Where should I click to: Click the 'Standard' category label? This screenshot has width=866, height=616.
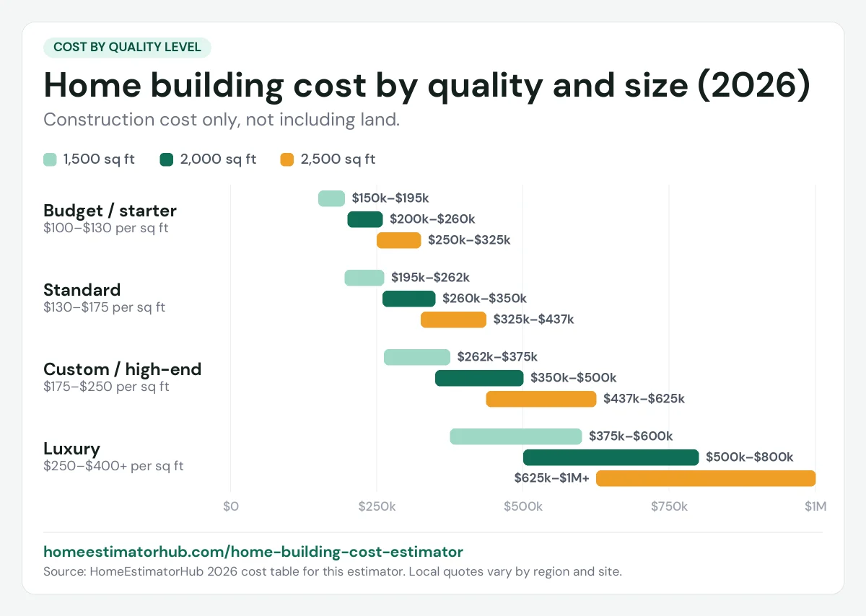coord(82,290)
